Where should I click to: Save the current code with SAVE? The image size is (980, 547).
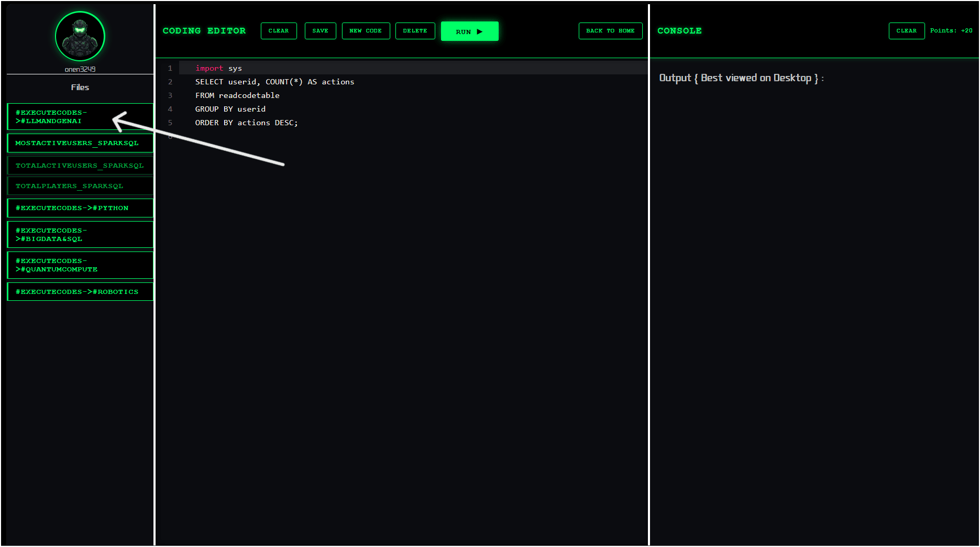click(x=320, y=31)
